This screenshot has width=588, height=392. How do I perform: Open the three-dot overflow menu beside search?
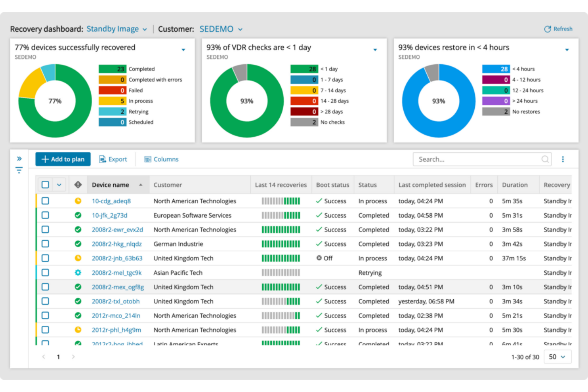563,159
